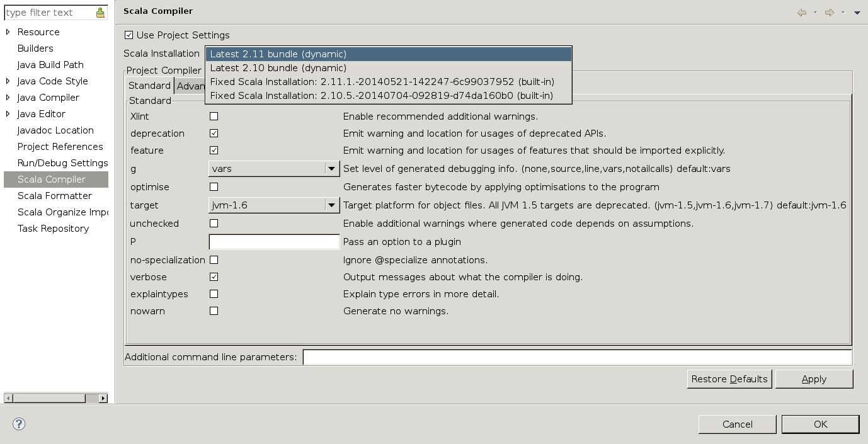The image size is (868, 444).
Task: Click the help question mark icon
Action: (x=19, y=424)
